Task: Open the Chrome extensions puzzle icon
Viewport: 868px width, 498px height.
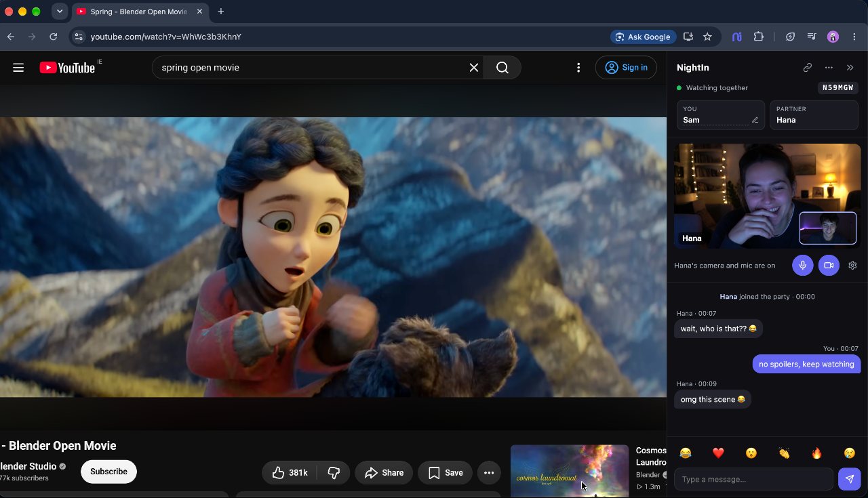Action: [759, 37]
